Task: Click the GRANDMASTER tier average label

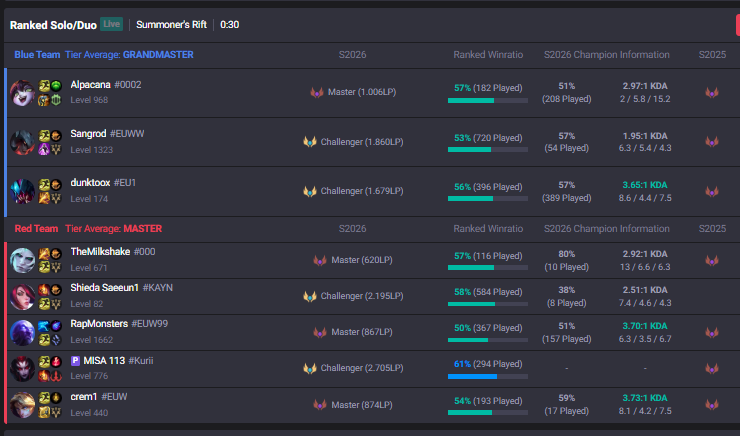Action: [x=158, y=55]
